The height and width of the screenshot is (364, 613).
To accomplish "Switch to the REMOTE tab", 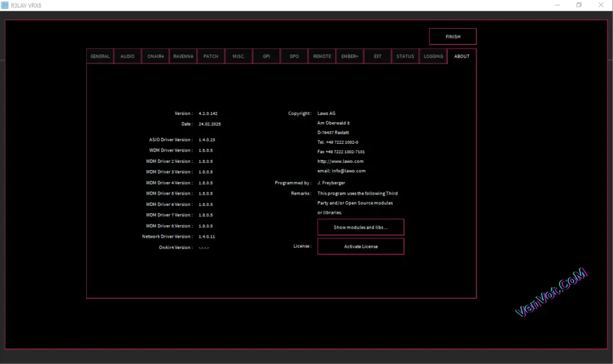I will (x=322, y=56).
